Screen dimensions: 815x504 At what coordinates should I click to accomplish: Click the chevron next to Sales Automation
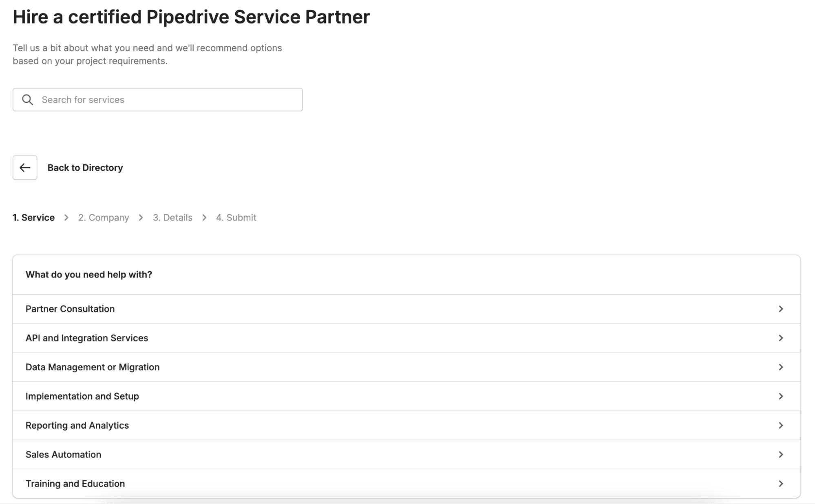[781, 454]
